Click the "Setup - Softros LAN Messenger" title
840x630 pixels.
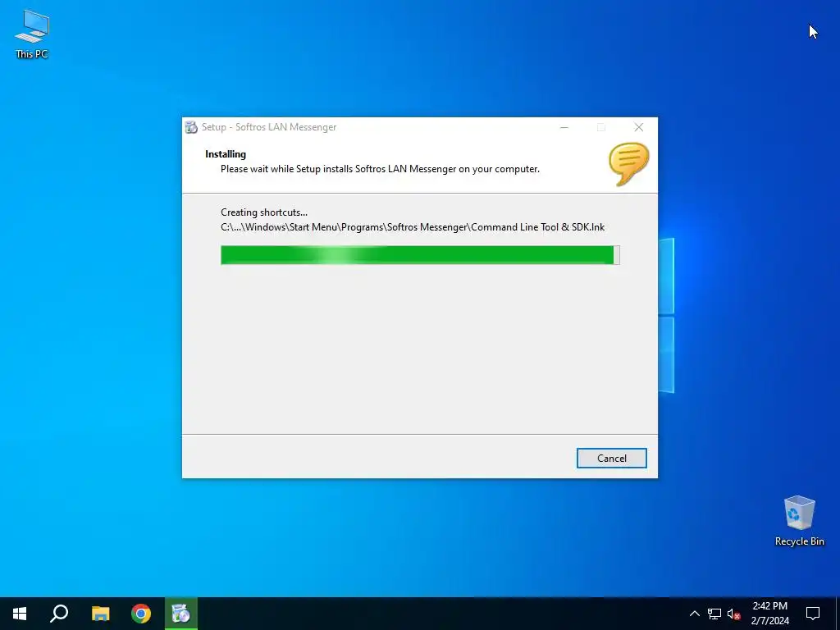pyautogui.click(x=269, y=127)
